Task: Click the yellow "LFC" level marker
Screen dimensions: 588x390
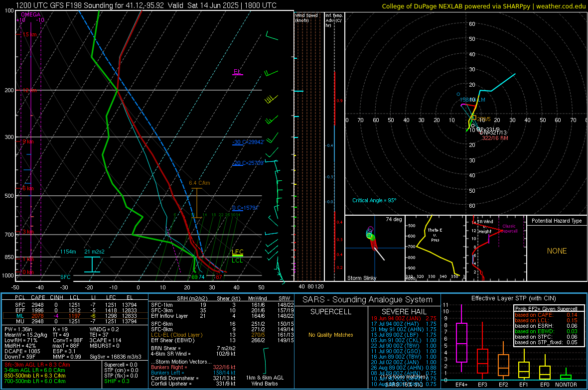Action: (237, 252)
